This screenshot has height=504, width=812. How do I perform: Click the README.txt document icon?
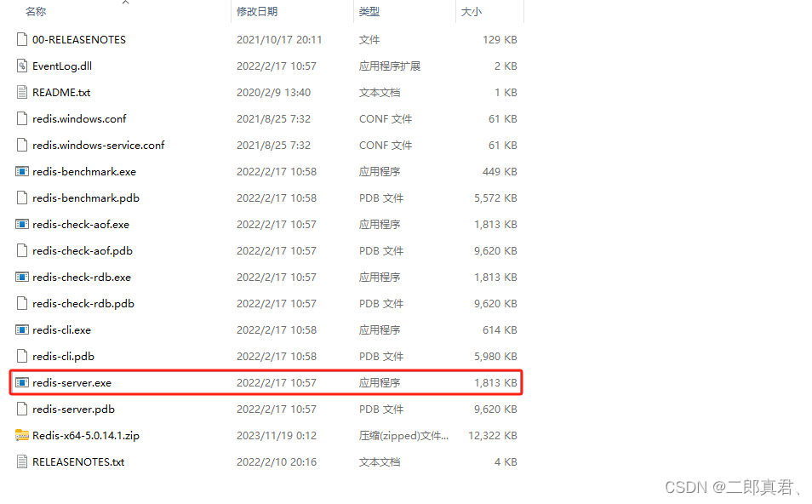[x=22, y=92]
